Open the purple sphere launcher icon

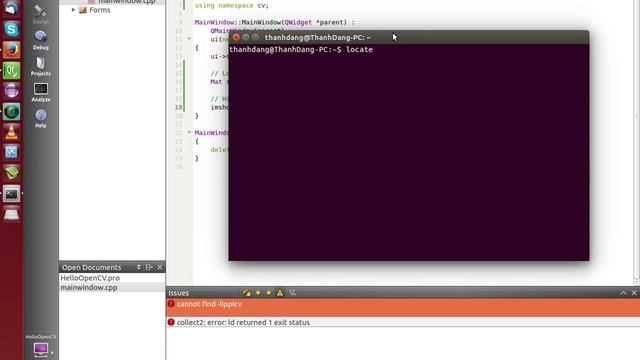[x=11, y=91]
